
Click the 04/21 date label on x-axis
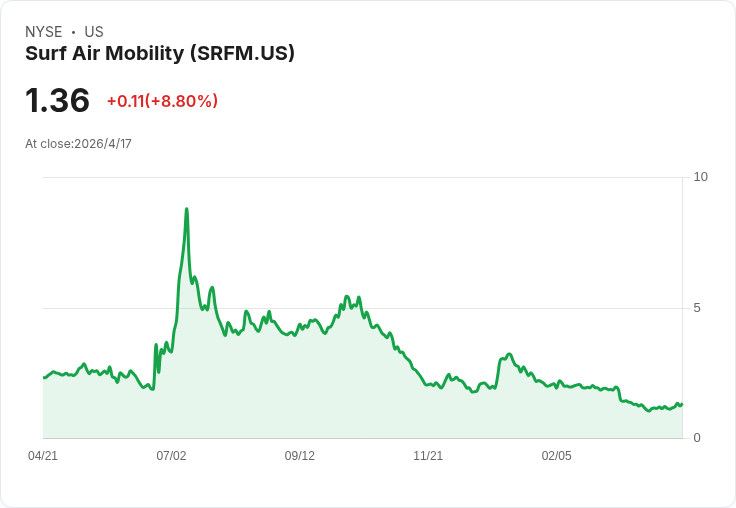(43, 455)
